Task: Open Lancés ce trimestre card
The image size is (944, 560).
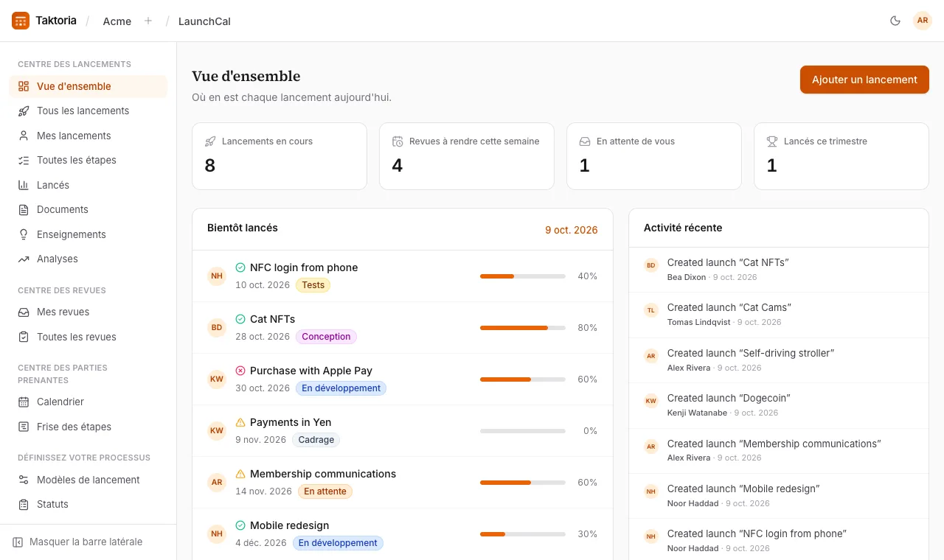Action: click(841, 156)
